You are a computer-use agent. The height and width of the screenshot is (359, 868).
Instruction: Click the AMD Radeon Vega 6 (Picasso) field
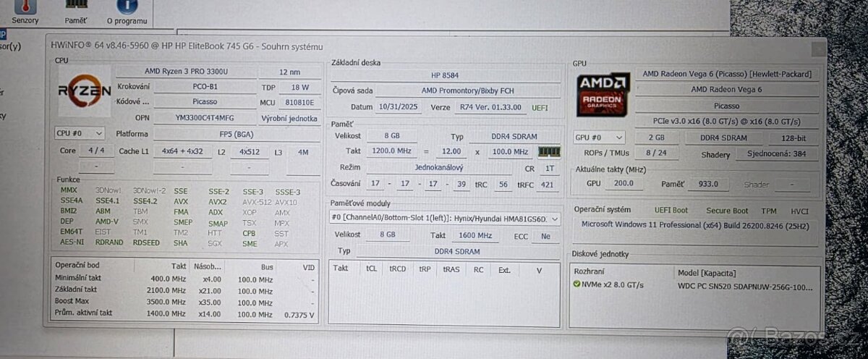[728, 74]
